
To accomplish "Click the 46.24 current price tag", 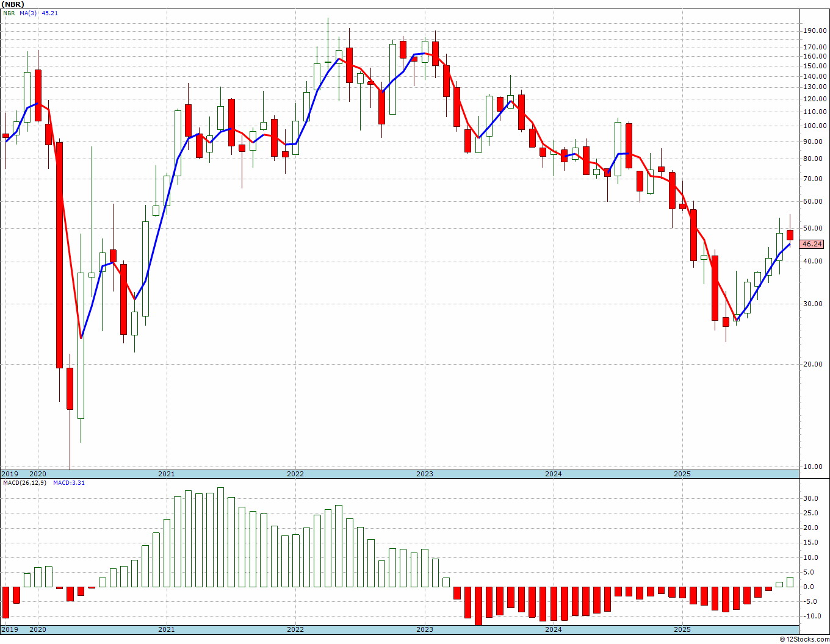I will pos(812,244).
